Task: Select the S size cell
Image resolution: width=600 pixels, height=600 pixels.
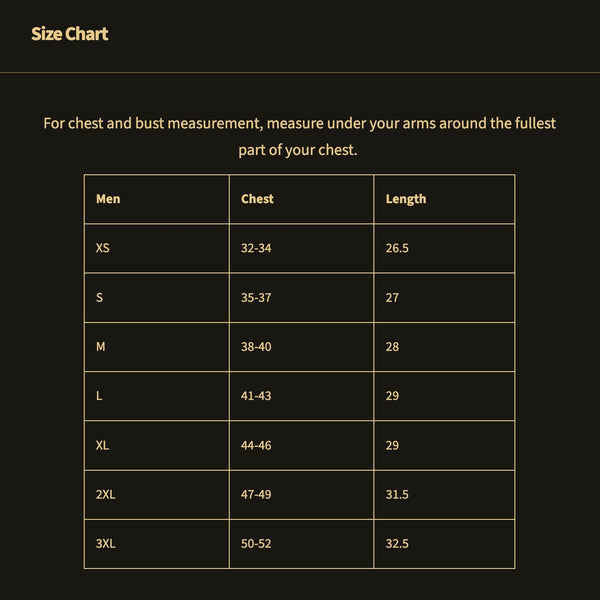Action: [x=100, y=297]
